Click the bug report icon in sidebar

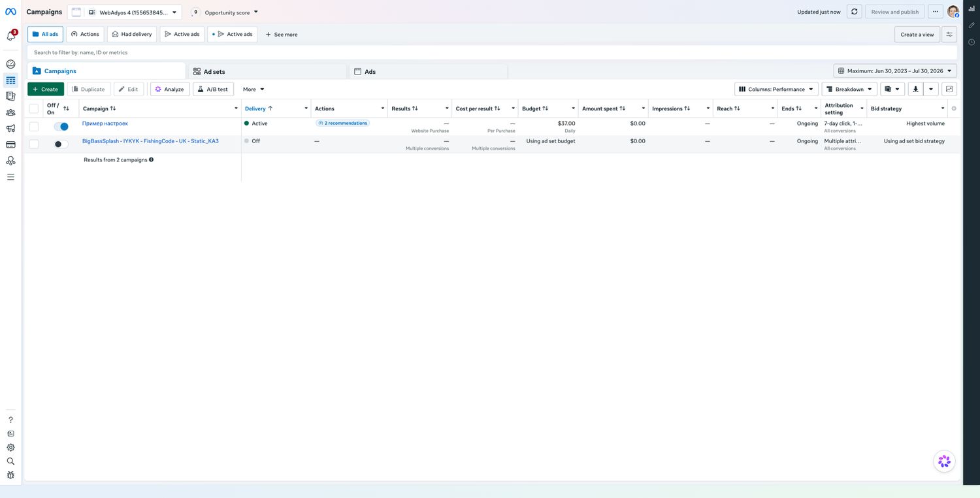coord(10,475)
